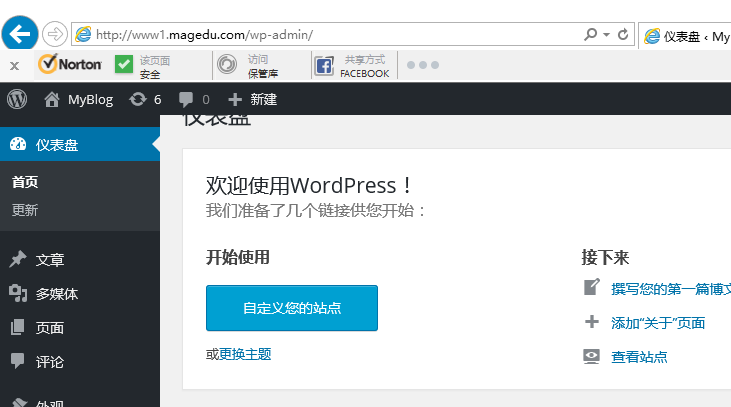This screenshot has height=407, width=731.
Task: Open the 撰写您的第一篇博文 link
Action: pyautogui.click(x=671, y=289)
